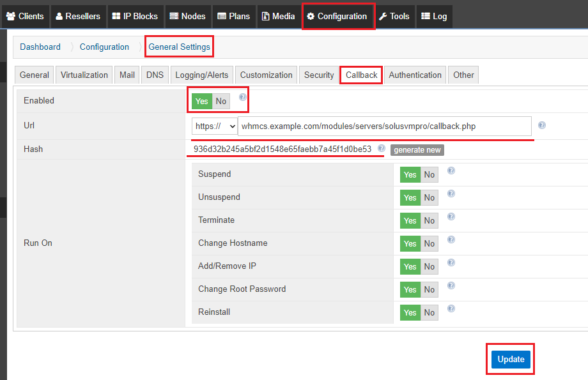Viewport: 588px width, 380px height.
Task: Click the help icon next to Hash value
Action: click(x=382, y=148)
